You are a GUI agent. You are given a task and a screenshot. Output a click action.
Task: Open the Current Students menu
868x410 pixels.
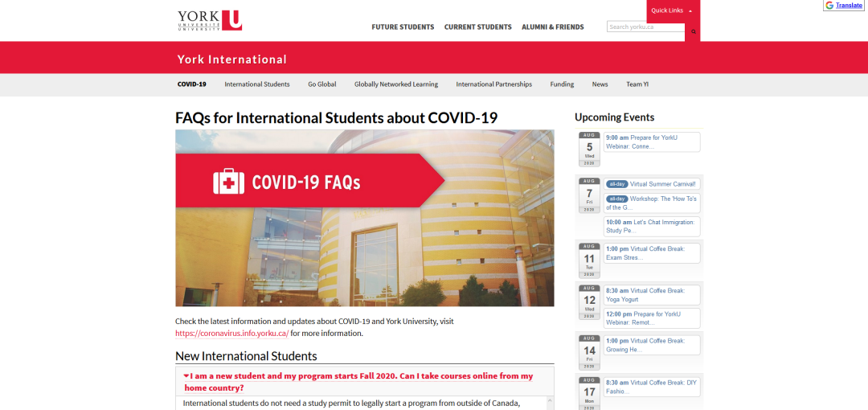click(x=477, y=27)
